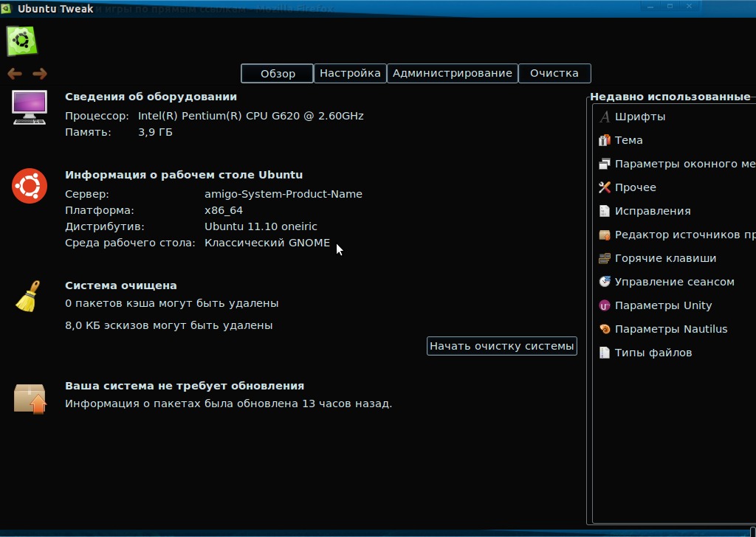The height and width of the screenshot is (537, 756).
Task: Click the 3,9 ГБ memory value
Action: pyautogui.click(x=155, y=132)
